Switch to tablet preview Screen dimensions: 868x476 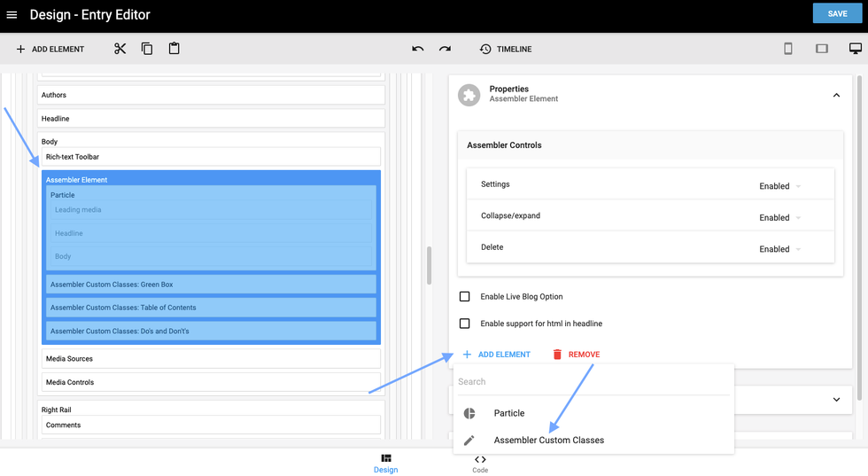822,49
